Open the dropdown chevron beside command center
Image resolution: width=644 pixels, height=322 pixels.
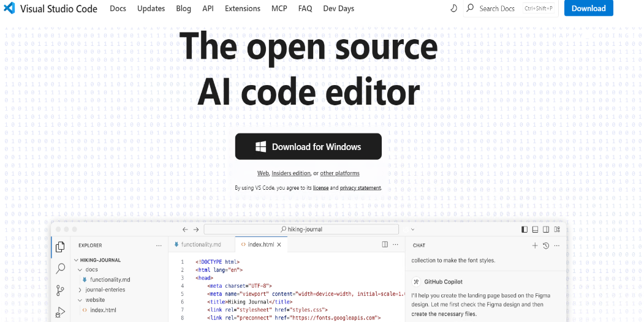coord(413,230)
